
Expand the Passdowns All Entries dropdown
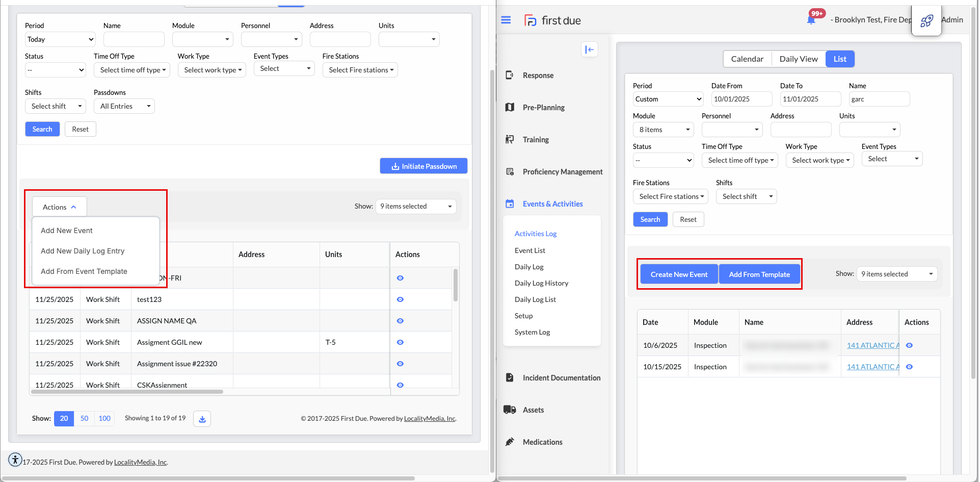(x=124, y=106)
